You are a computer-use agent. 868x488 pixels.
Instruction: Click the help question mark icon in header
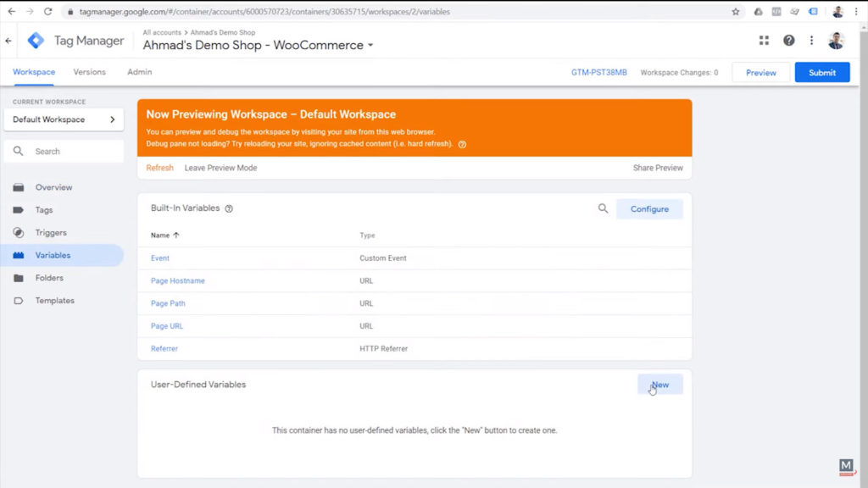788,40
